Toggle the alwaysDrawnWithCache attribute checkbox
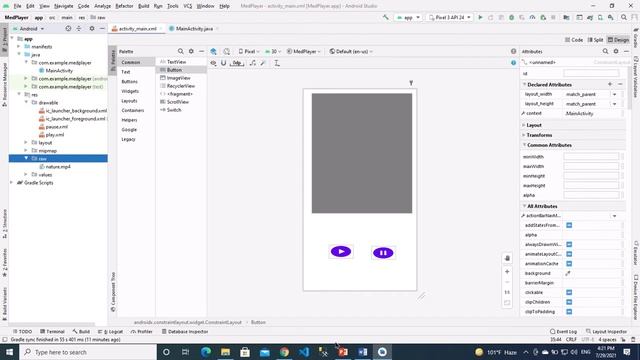The image size is (640, 360). [569, 244]
